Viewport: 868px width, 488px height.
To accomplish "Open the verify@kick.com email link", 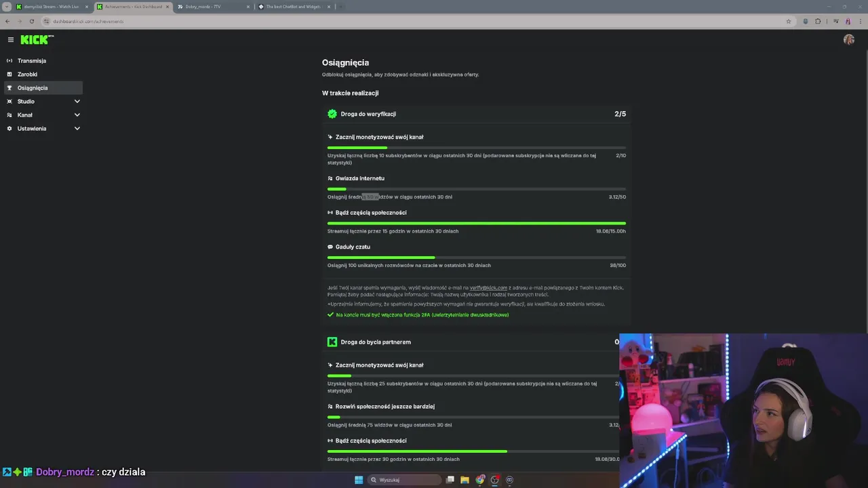I will 488,288.
